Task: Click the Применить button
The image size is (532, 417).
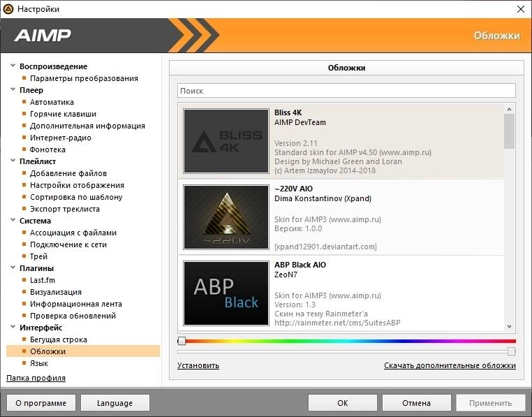Action: (x=491, y=403)
